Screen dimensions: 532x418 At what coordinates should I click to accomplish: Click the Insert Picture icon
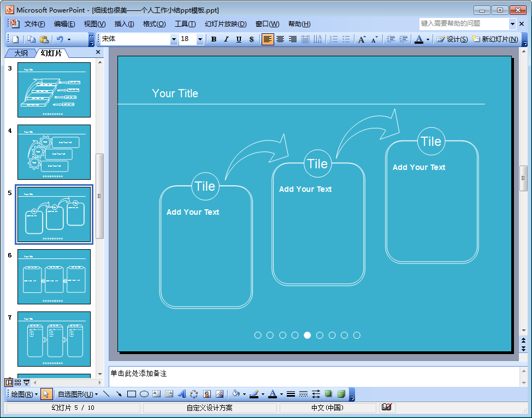220,394
